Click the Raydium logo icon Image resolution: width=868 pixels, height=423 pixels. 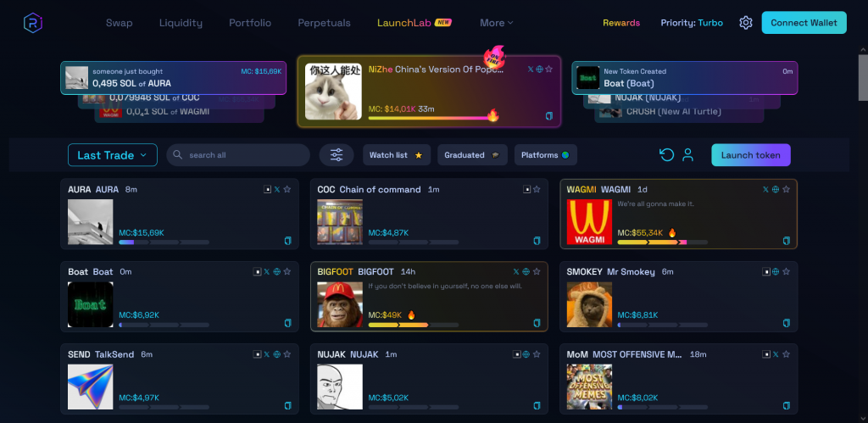pos(33,23)
